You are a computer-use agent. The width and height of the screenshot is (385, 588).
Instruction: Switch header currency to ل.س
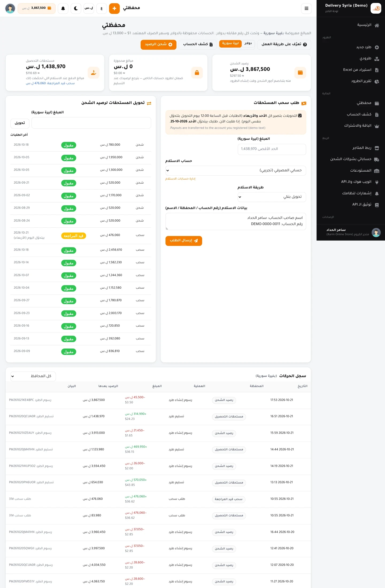[x=89, y=9]
